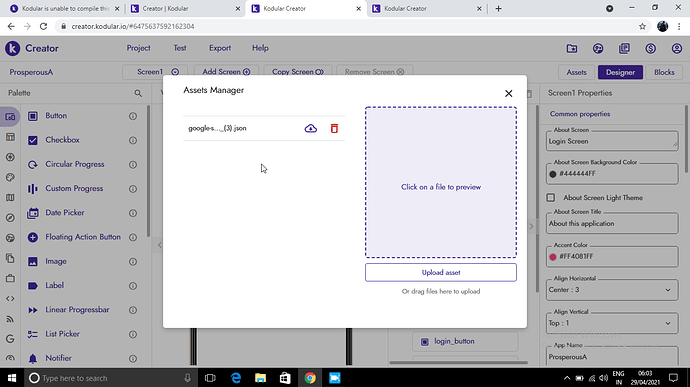Select the Layout category in palette sidebar
This screenshot has height=387, width=690.
[x=10, y=137]
